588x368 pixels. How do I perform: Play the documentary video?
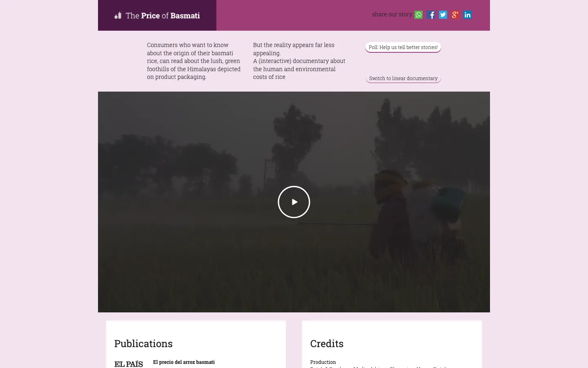point(294,202)
